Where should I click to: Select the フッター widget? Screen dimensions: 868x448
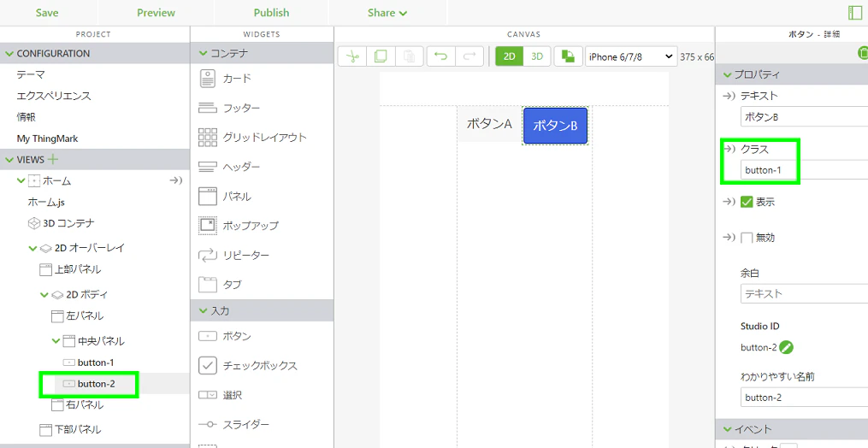click(229, 108)
